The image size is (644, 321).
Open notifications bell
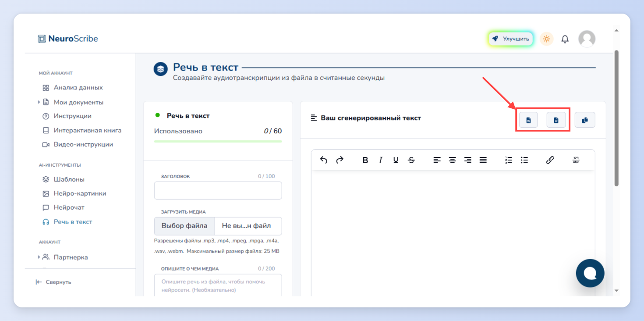[x=565, y=39]
